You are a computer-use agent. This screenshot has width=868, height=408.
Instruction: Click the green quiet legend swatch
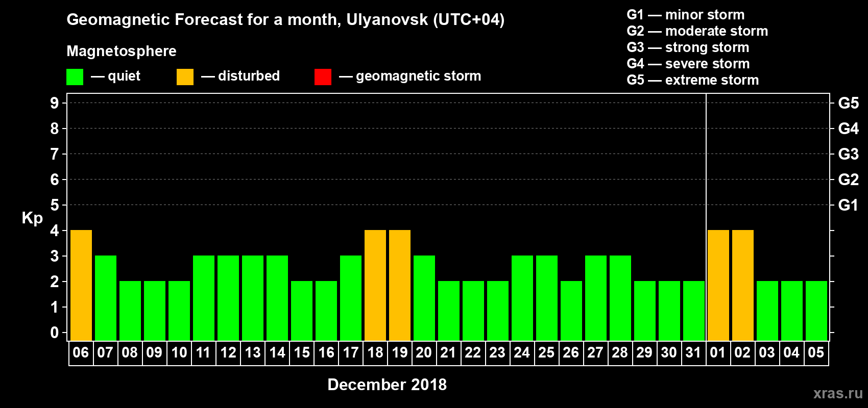tap(75, 77)
